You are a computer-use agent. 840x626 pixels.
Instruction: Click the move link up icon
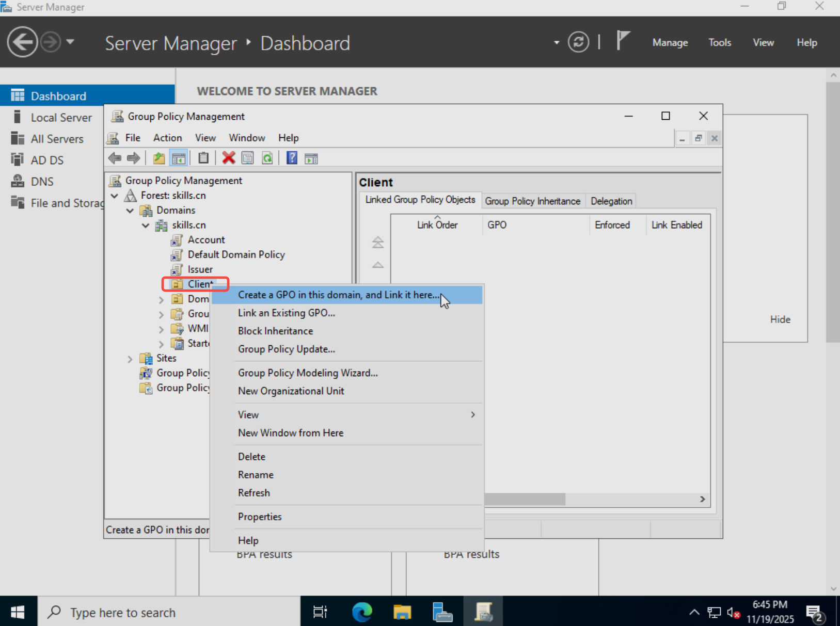coord(378,265)
